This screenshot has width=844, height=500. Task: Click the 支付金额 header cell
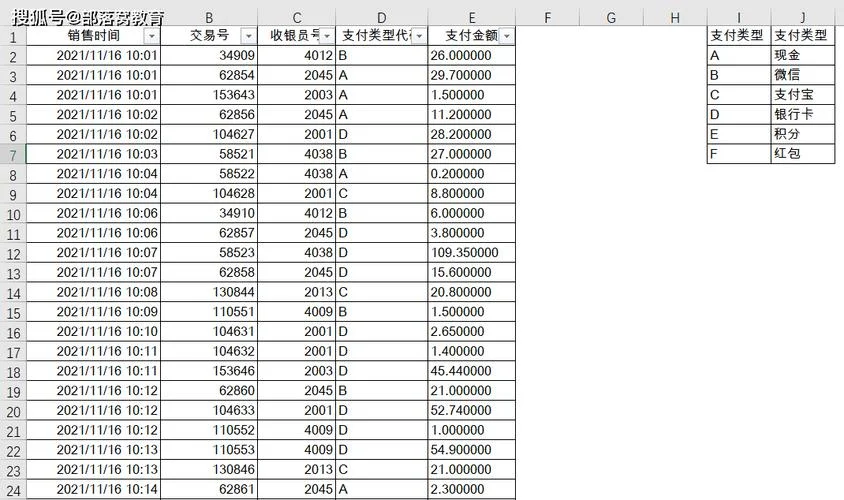(472, 36)
